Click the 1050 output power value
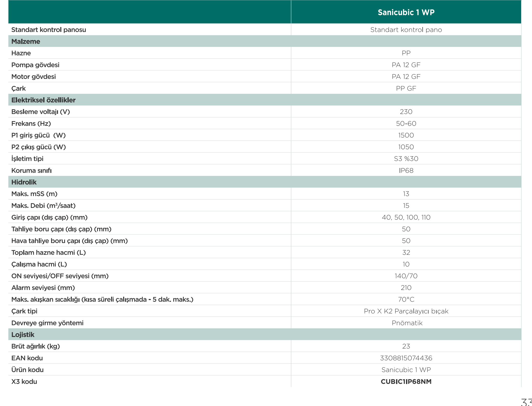Viewport: 532px width, 406px height. 406,147
